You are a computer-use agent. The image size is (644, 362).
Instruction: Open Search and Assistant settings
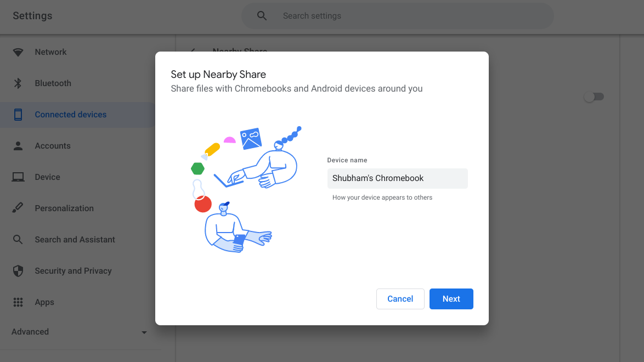click(75, 239)
